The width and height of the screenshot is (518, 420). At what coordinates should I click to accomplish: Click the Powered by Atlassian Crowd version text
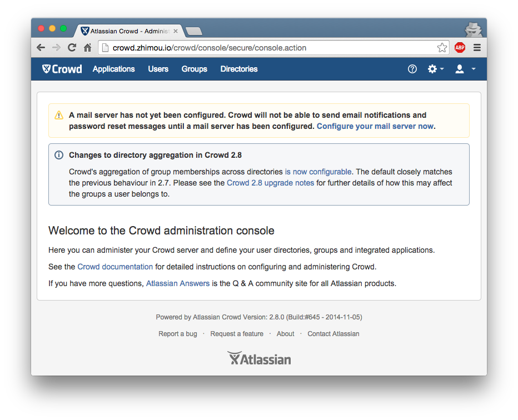click(259, 317)
